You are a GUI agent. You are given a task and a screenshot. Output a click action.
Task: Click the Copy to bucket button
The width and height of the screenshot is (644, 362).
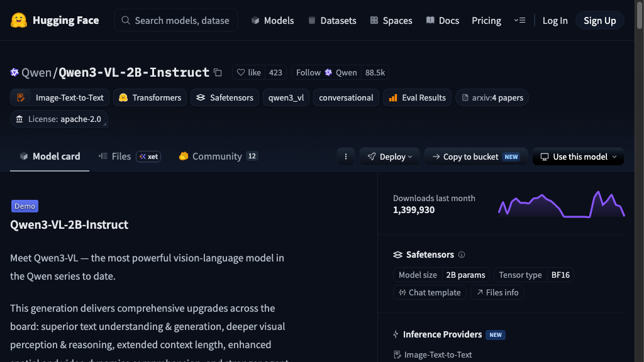pyautogui.click(x=475, y=156)
